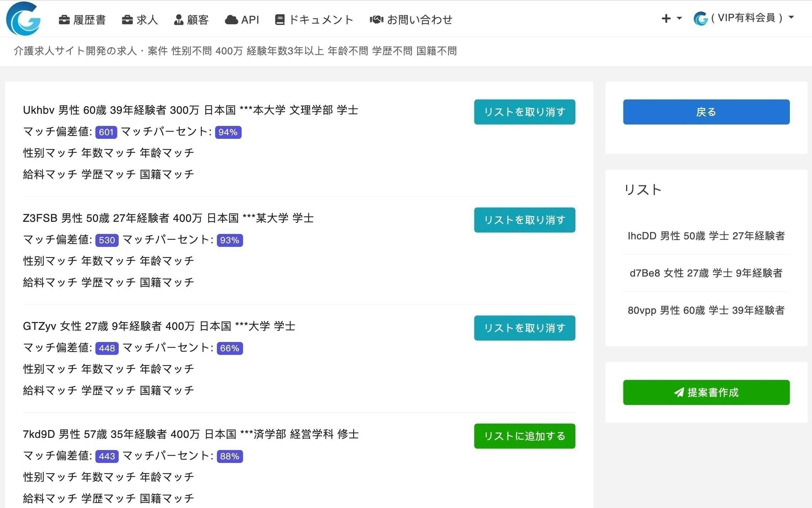Image resolution: width=812 pixels, height=508 pixels.
Task: Select list entry d7Be8 女性 27歳
Action: 706,273
